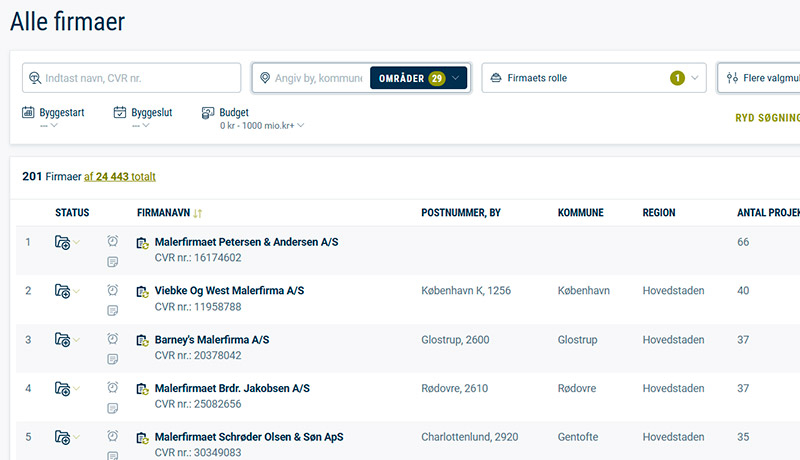This screenshot has width=800, height=460.
Task: Open Flere valgmuligheder filter options
Action: click(x=762, y=78)
